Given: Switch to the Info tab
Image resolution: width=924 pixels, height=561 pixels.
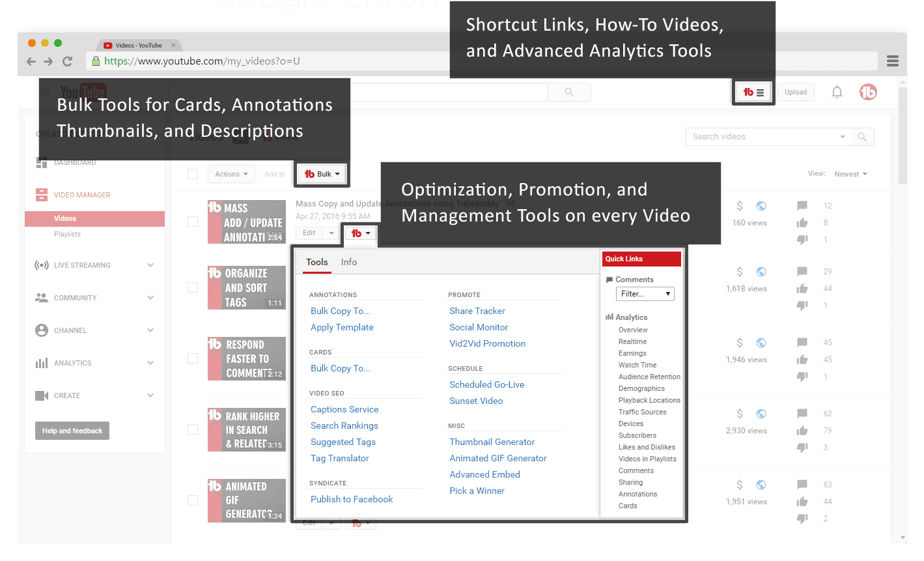Looking at the screenshot, I should click(x=349, y=262).
